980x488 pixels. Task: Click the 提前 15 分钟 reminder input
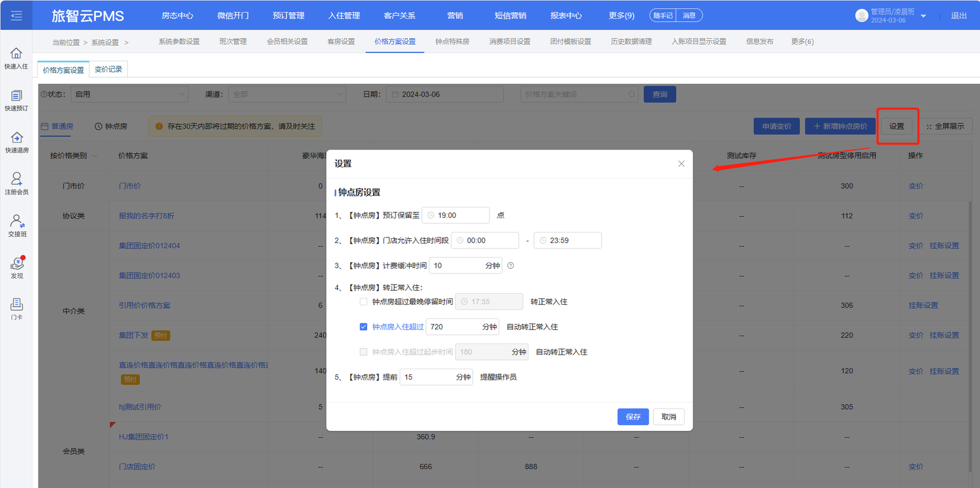pyautogui.click(x=436, y=377)
